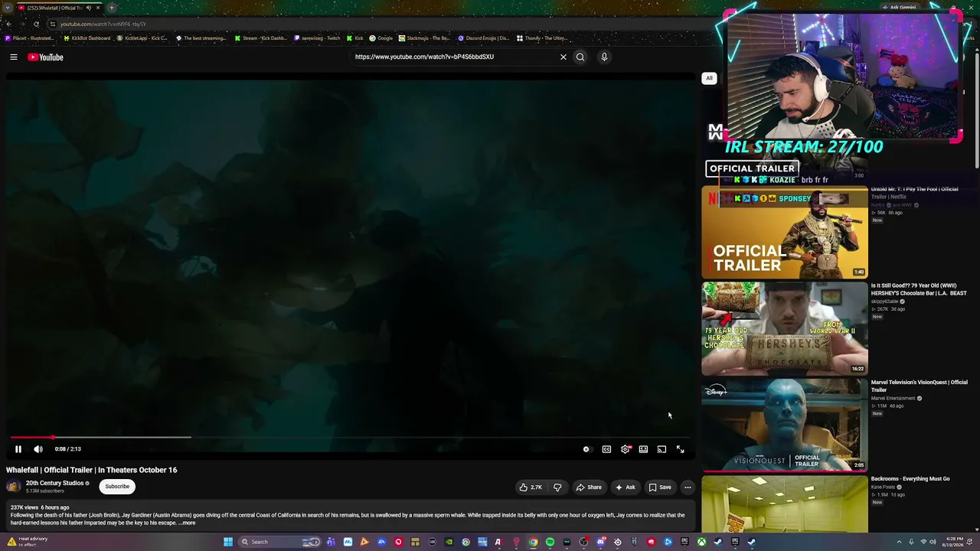
Task: Cast video with Play on TV icon
Action: click(661, 449)
